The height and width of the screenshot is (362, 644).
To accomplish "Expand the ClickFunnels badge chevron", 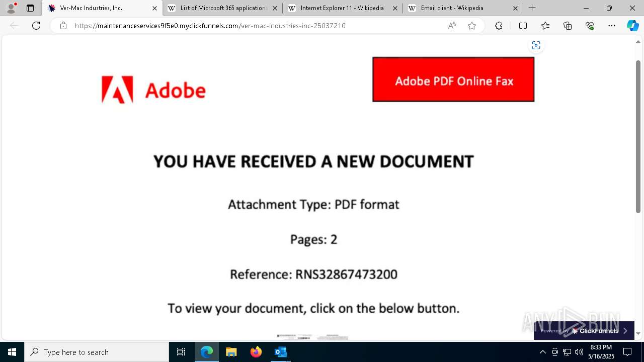I will [625, 331].
